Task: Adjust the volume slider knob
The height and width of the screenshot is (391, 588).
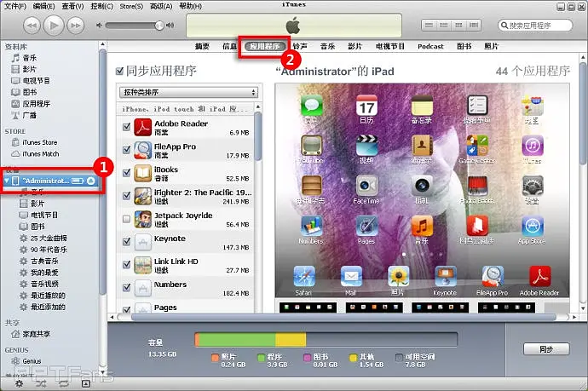Action: point(159,25)
